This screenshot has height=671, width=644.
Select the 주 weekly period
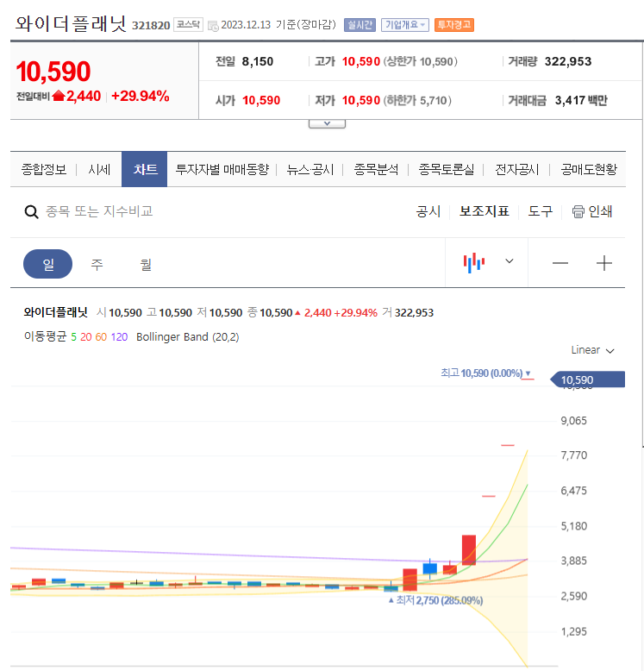tap(97, 264)
